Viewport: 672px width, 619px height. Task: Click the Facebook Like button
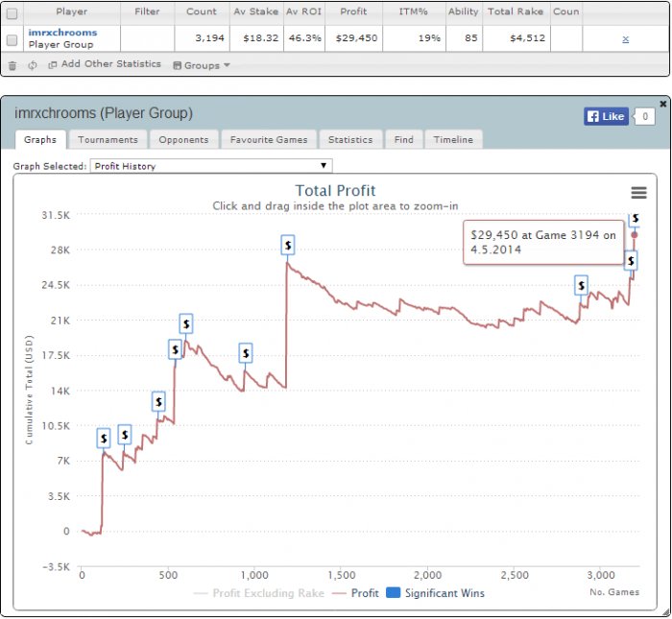point(606,116)
